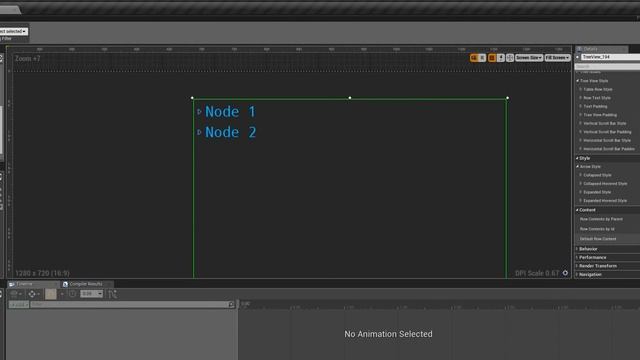Click the top-center selection handle
The width and height of the screenshot is (640, 360).
[350, 98]
